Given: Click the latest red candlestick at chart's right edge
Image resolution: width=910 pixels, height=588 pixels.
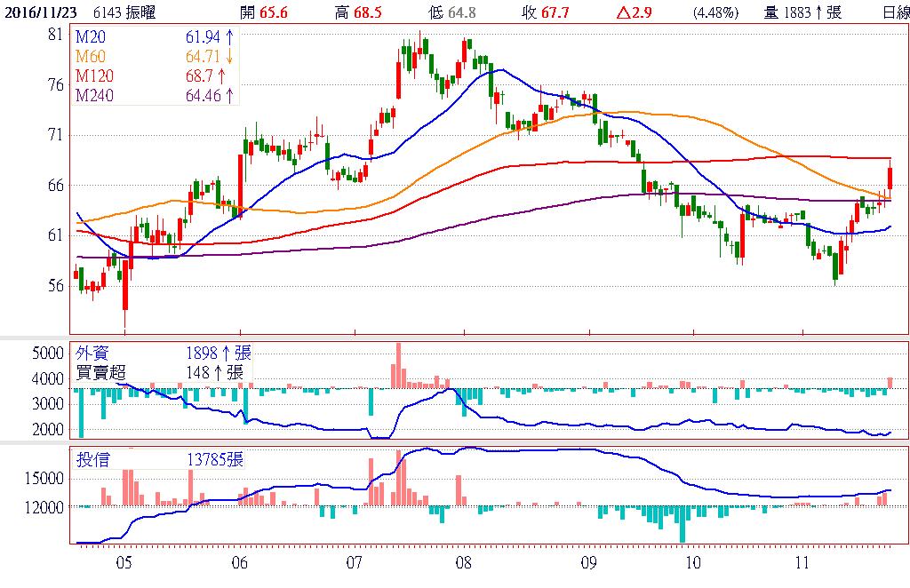Looking at the screenshot, I should tap(890, 178).
